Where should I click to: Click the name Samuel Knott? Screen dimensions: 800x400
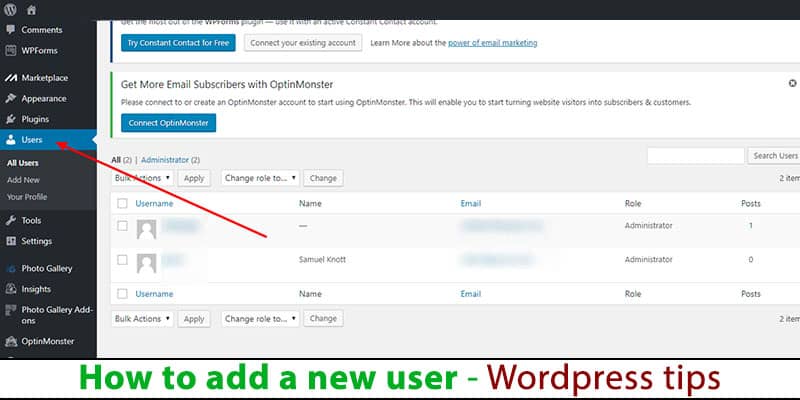click(x=322, y=260)
